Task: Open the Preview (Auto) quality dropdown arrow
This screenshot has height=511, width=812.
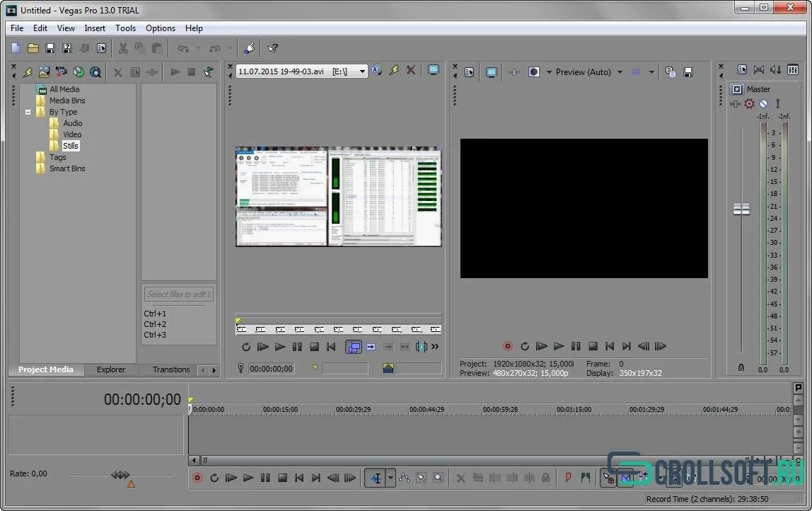Action: 620,72
